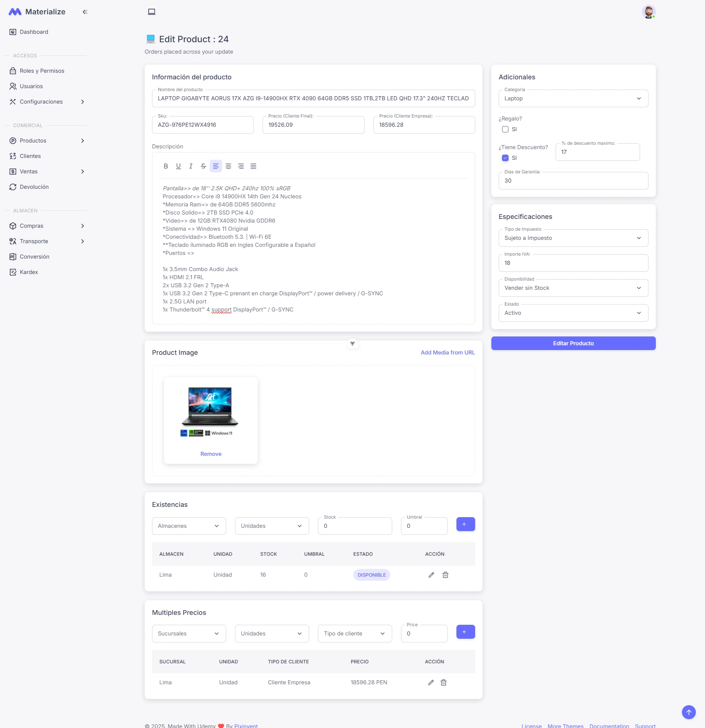Click the Sku input field
Image resolution: width=705 pixels, height=728 pixels.
[203, 125]
